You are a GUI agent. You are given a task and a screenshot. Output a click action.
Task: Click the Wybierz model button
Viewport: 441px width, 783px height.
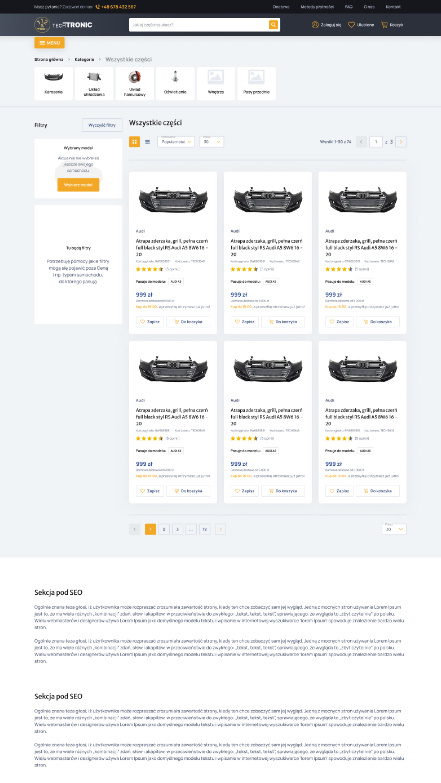(x=78, y=185)
